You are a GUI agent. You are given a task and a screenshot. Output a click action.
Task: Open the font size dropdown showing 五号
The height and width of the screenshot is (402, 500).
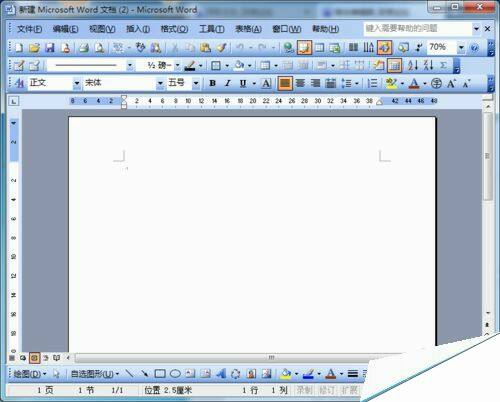[196, 83]
